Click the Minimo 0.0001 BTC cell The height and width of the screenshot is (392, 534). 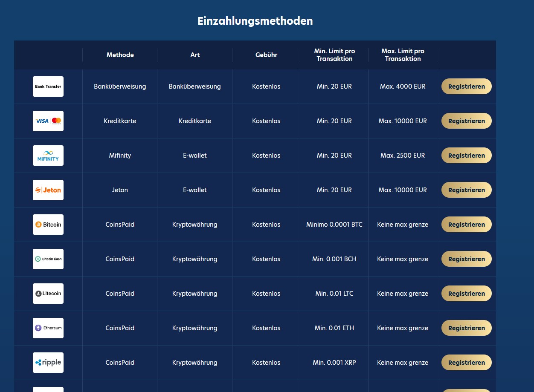(334, 225)
